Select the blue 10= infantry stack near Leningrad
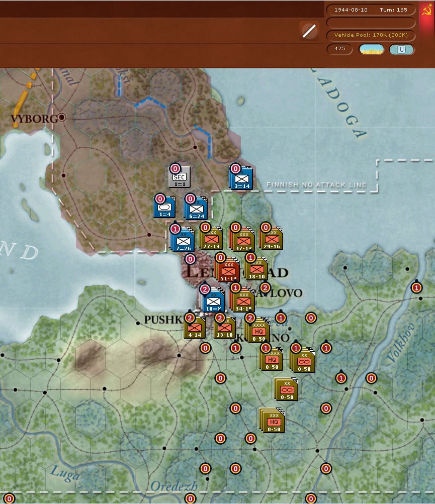This screenshot has width=435, height=504. [x=213, y=299]
